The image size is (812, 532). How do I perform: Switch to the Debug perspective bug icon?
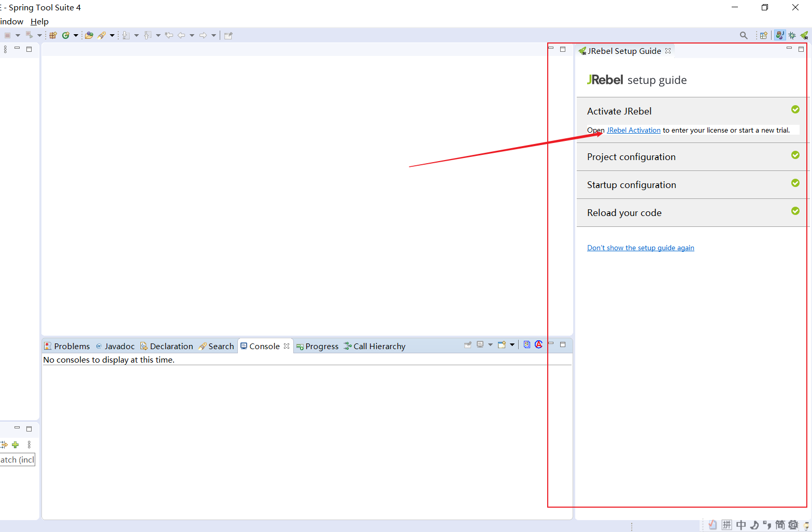point(792,35)
